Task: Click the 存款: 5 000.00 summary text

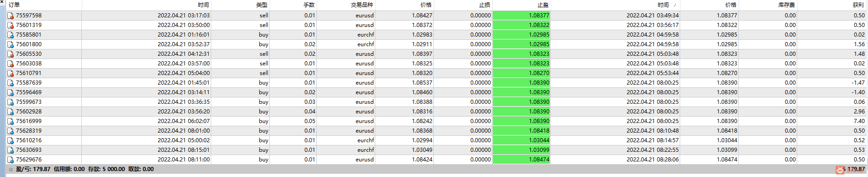Action: [x=107, y=169]
